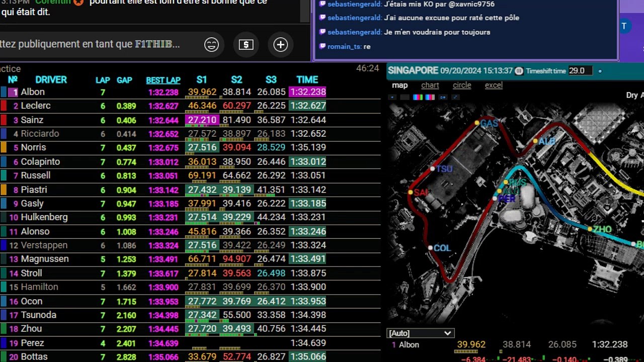Switch to the circle tab
Screen dimensions: 644x362
(462, 85)
